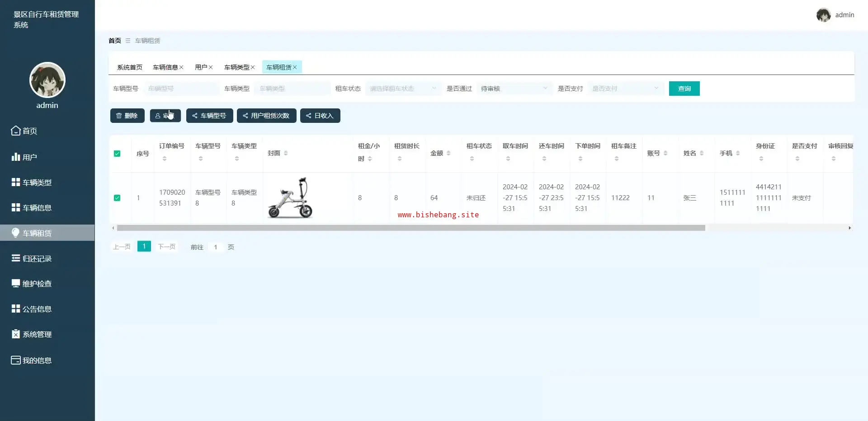This screenshot has width=868, height=421.
Task: Toggle the select-all checkbox in table header
Action: pyautogui.click(x=117, y=154)
